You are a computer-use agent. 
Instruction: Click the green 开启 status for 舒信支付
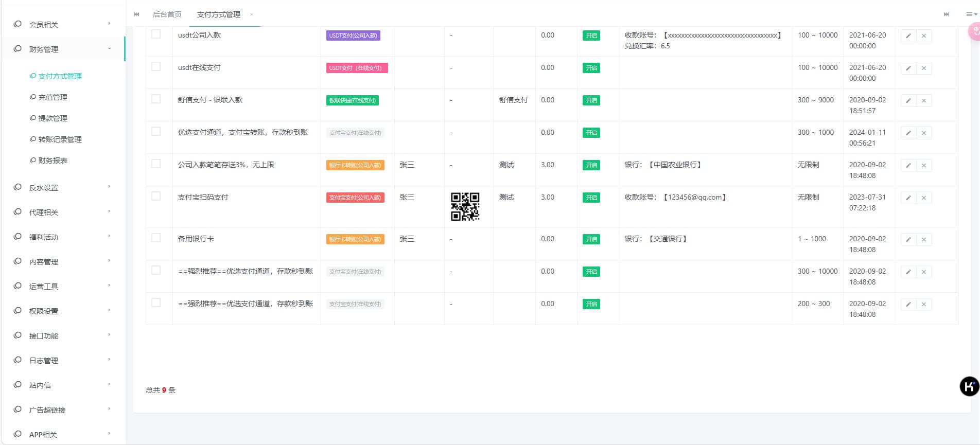click(x=591, y=101)
